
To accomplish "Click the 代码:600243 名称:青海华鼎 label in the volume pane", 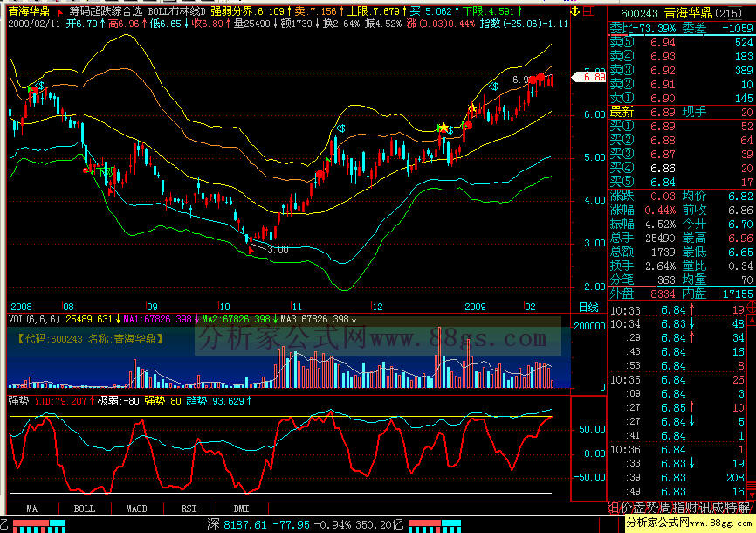I will 90,339.
